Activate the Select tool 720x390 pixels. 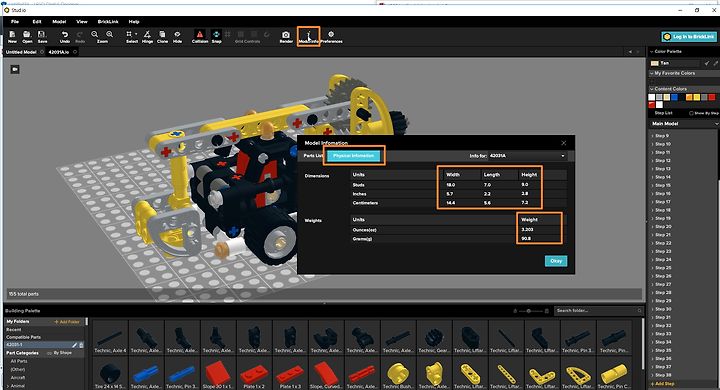(132, 37)
